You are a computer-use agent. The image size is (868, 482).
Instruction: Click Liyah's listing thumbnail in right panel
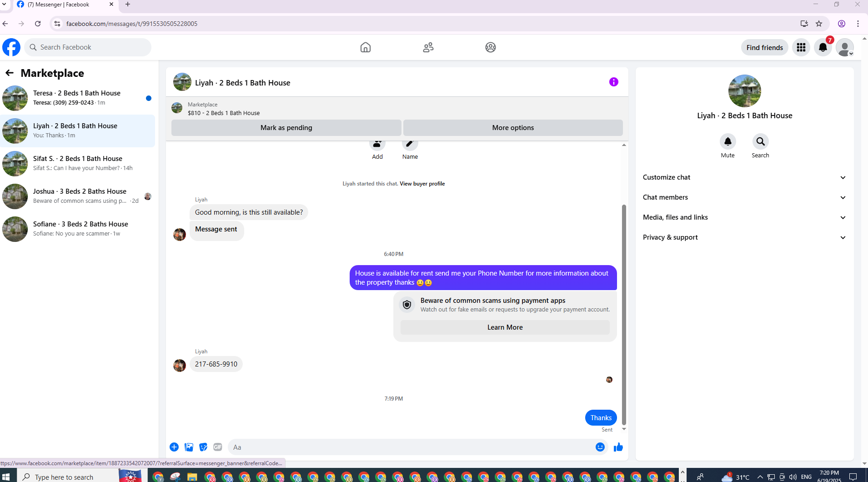pos(745,91)
